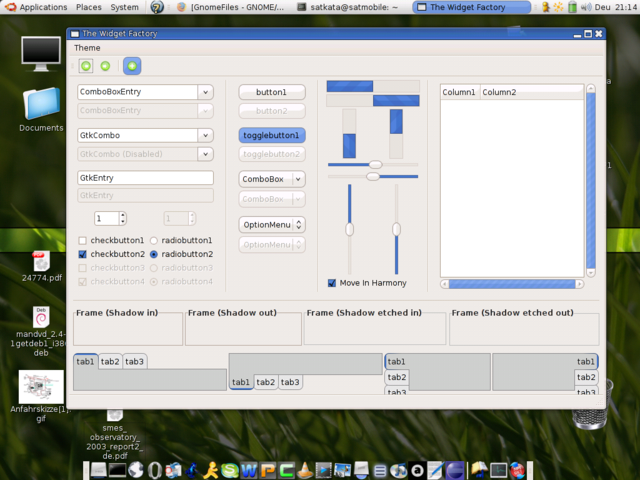The image size is (640, 480).
Task: Switch to tab3 in the top-tabs notebook
Action: 134,362
